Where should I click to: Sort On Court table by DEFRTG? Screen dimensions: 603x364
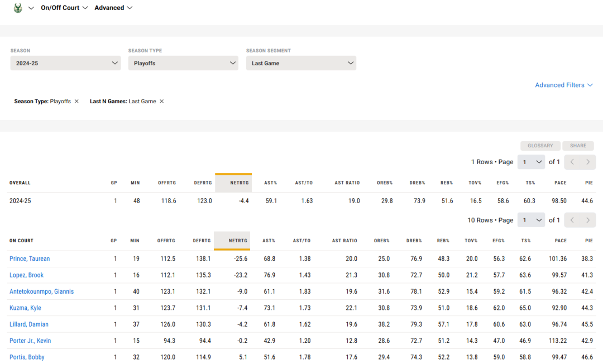click(202, 241)
